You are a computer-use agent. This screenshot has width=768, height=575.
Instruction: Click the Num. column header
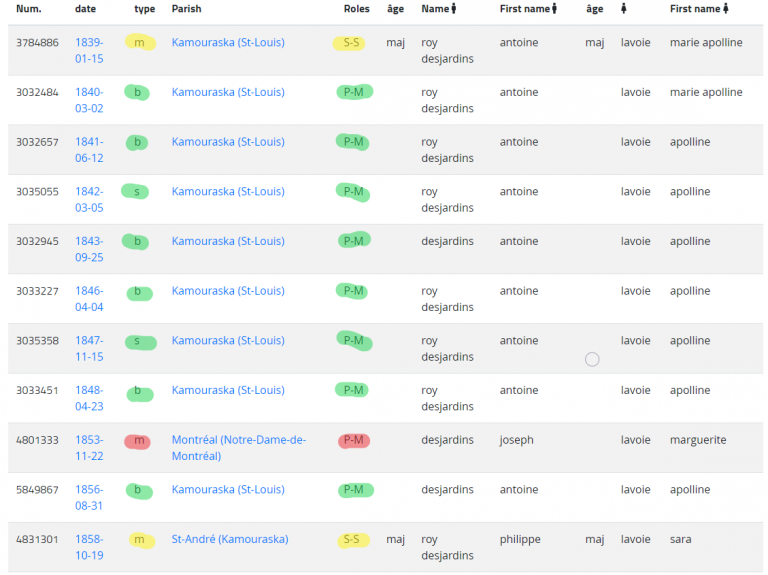tap(29, 9)
